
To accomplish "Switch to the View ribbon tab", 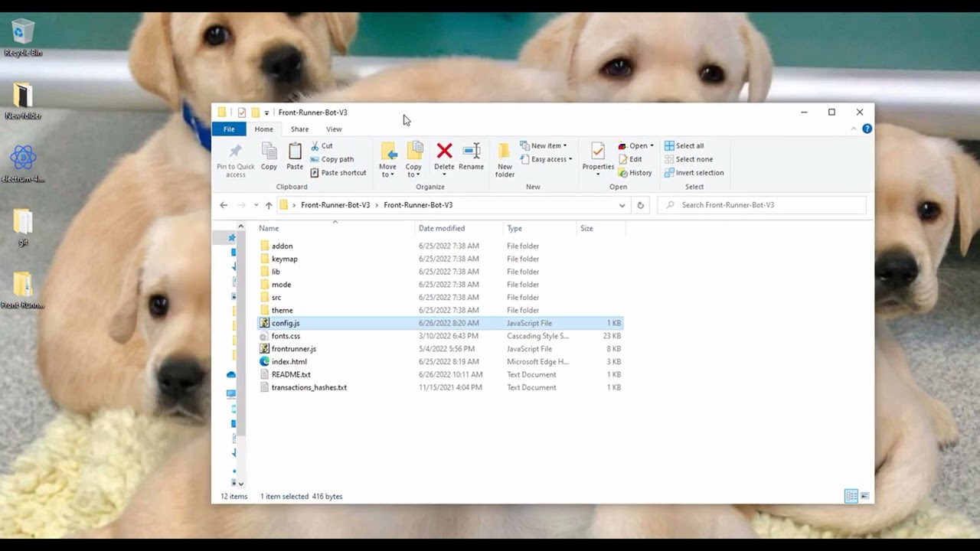I will (x=334, y=129).
